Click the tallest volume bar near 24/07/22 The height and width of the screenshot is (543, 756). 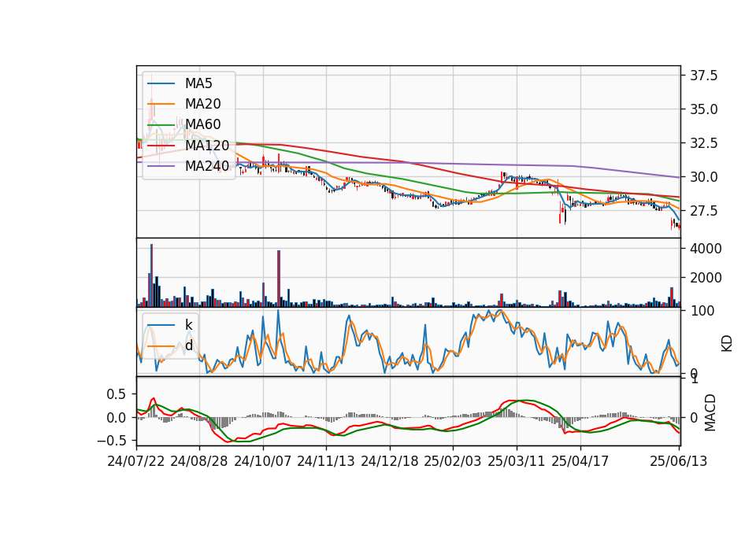(151, 275)
